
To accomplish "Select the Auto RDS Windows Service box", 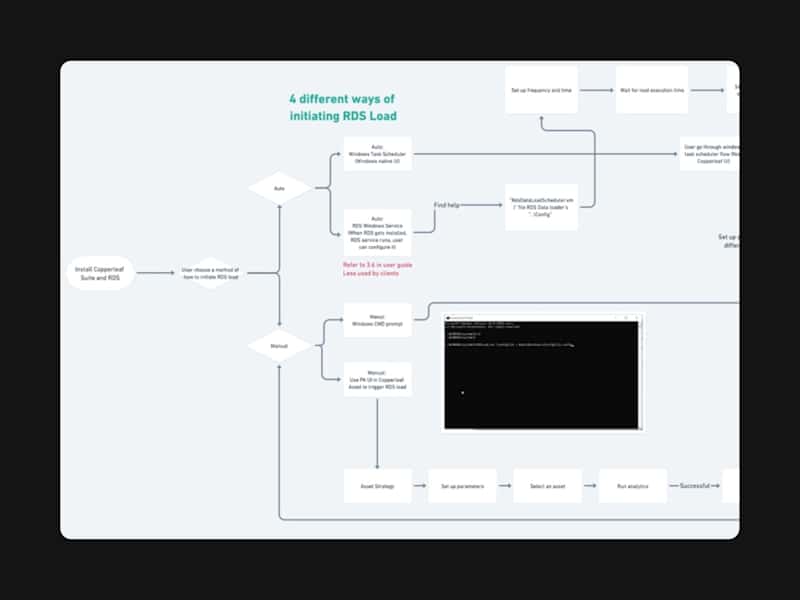I will 378,233.
